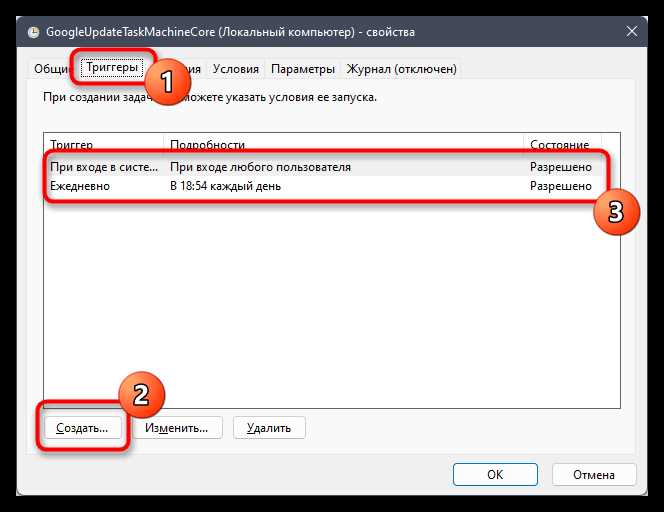Select the Триггеры tab
This screenshot has width=664, height=512.
click(x=112, y=67)
